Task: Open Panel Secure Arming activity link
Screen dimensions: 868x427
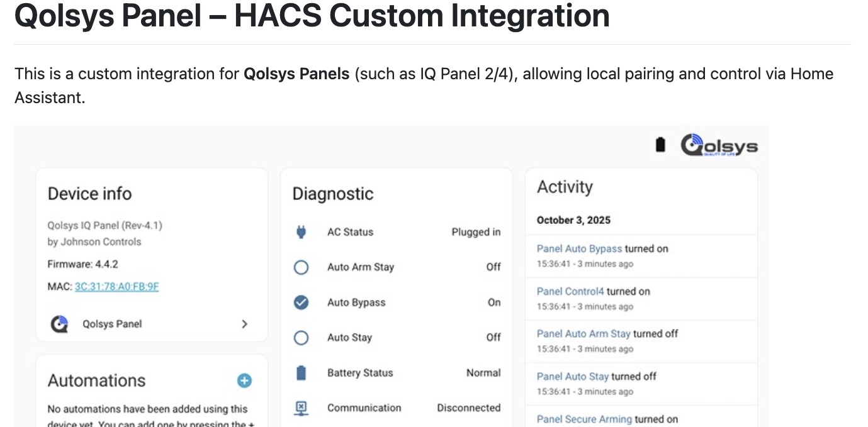Action: (x=584, y=419)
